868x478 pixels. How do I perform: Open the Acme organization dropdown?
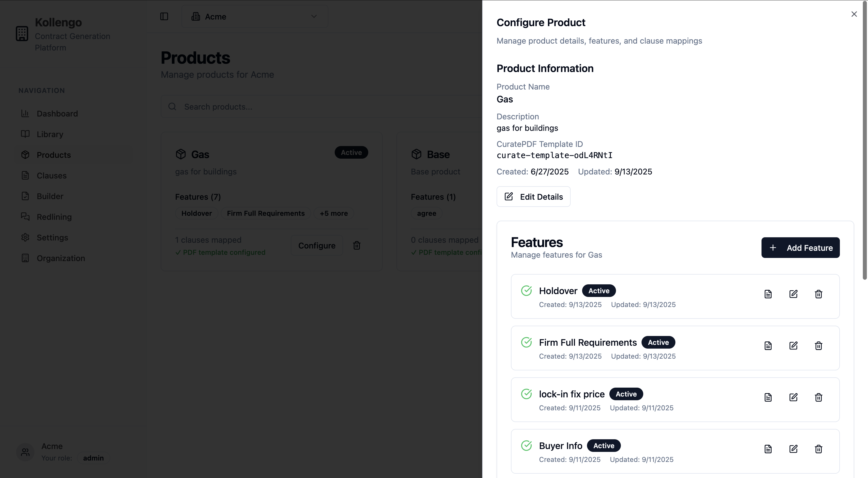point(254,17)
